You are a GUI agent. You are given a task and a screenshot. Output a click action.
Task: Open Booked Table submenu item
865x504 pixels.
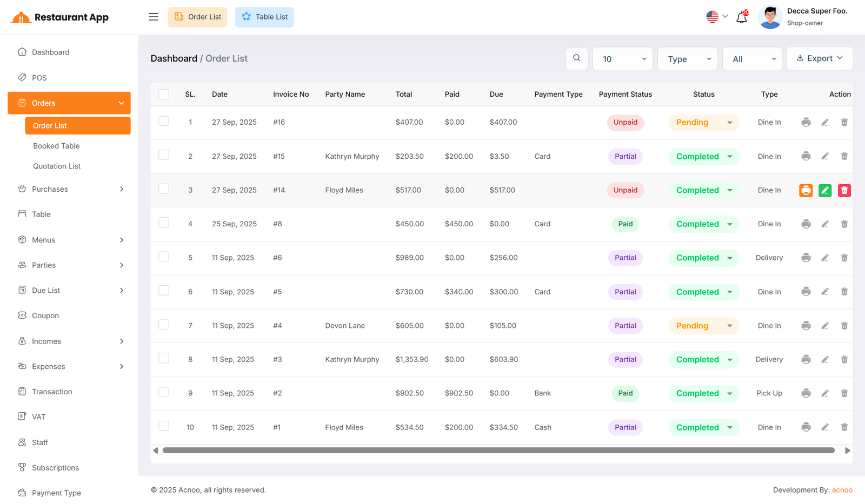pyautogui.click(x=56, y=146)
